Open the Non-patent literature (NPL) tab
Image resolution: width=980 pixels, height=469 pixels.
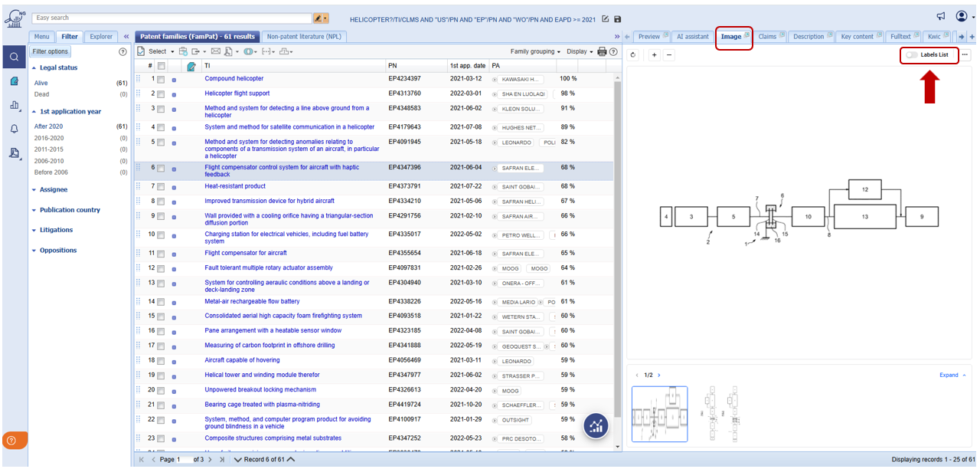[x=304, y=36]
